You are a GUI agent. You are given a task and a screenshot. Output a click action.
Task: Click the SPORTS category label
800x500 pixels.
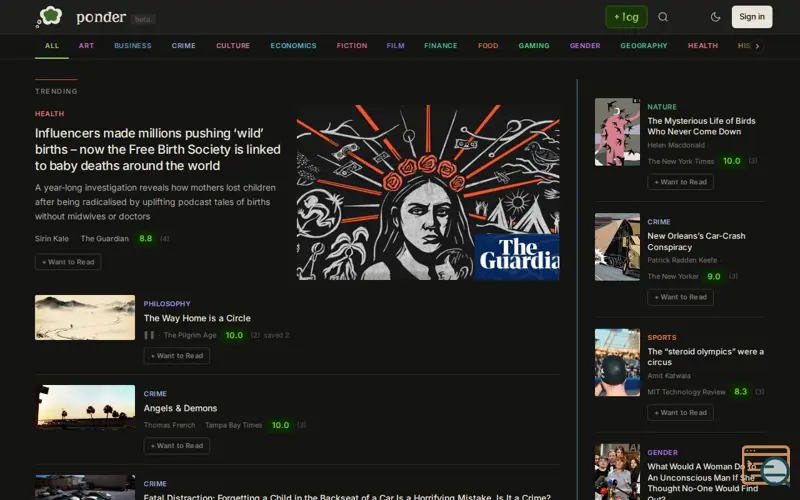[x=662, y=338]
